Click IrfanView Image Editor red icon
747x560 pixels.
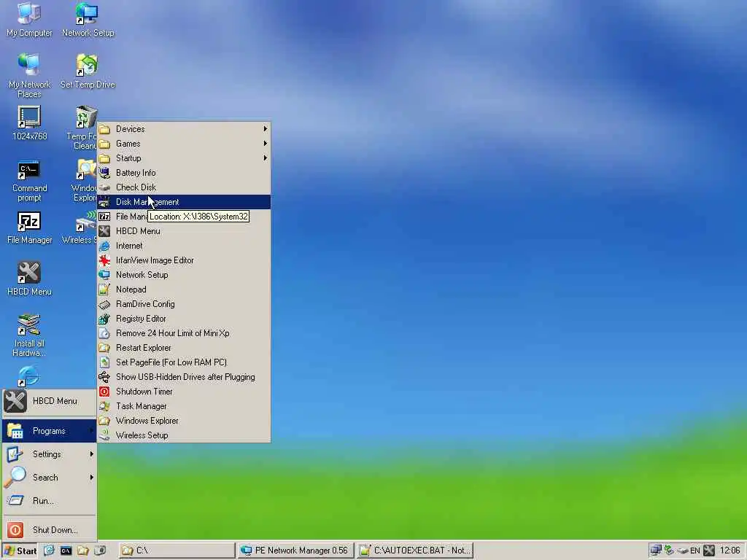tap(104, 260)
